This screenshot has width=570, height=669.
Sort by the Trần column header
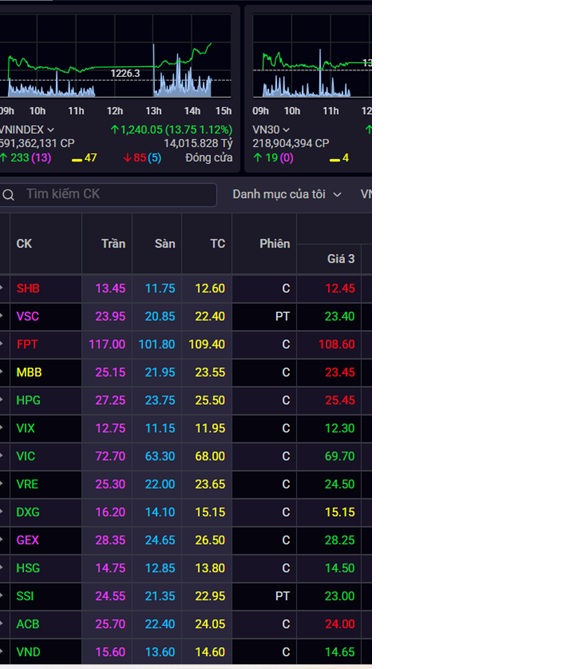click(113, 244)
